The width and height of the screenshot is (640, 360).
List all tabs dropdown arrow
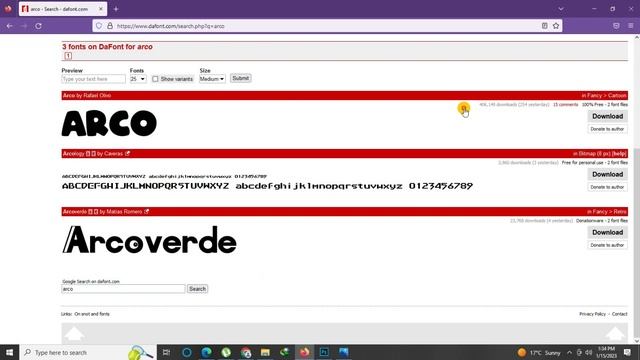pos(561,9)
